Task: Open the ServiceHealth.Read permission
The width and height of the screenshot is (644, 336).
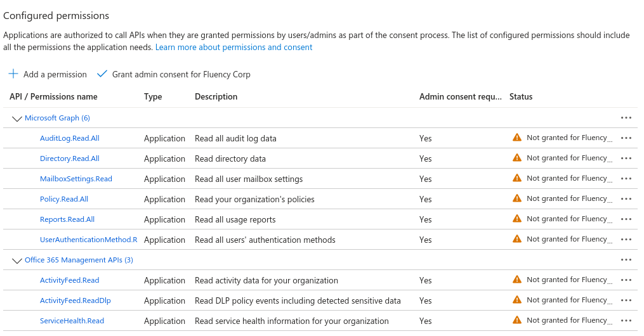Action: point(72,321)
